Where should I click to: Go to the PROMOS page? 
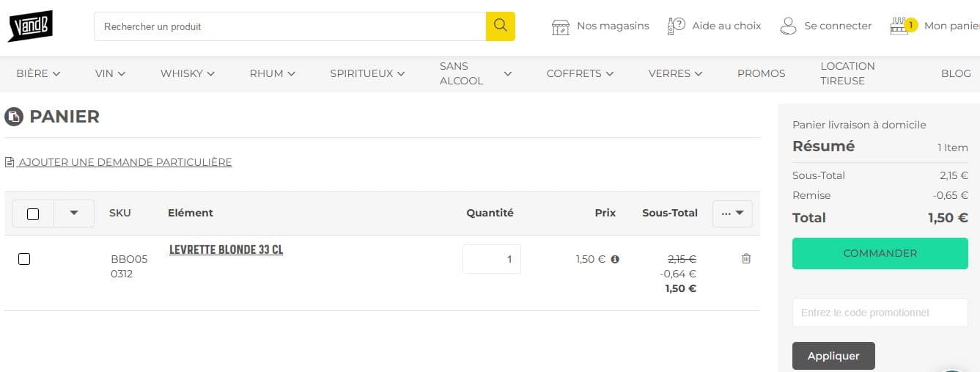pyautogui.click(x=761, y=73)
